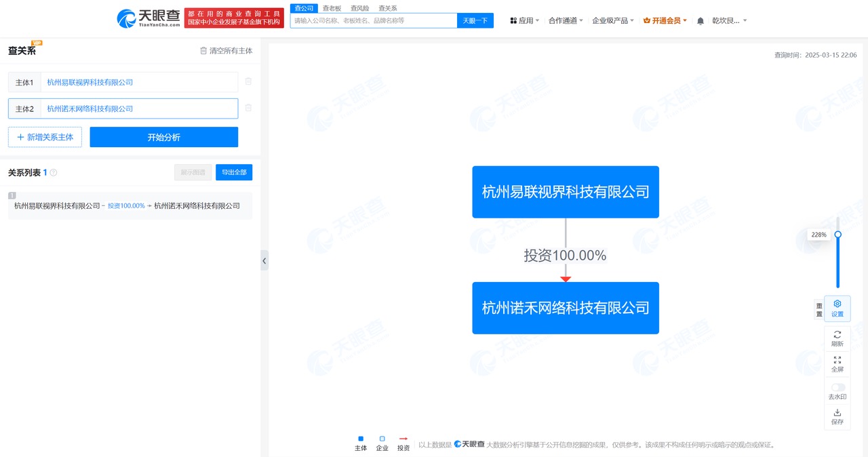Click 清空所有主体 to clear subjects
This screenshot has height=457, width=868.
(226, 51)
